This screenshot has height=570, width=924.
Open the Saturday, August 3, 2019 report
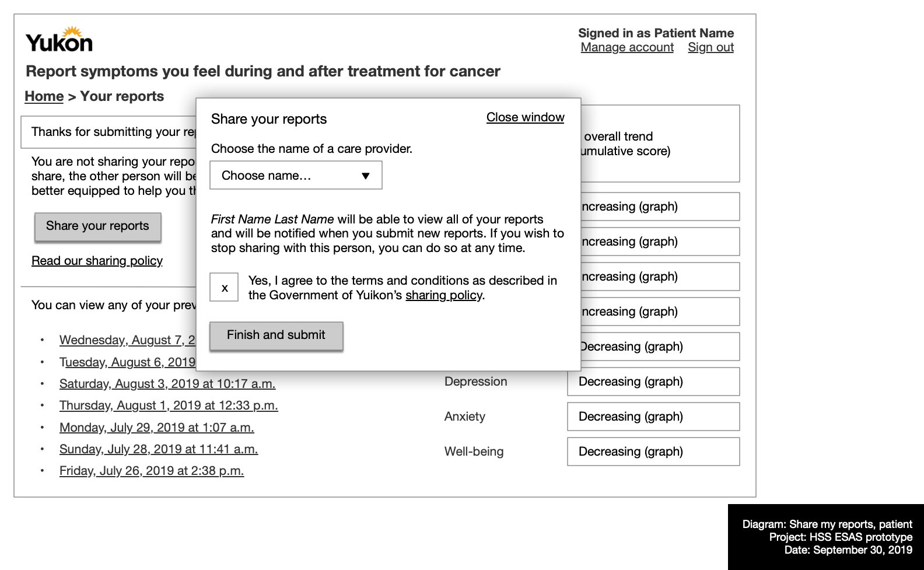(167, 384)
